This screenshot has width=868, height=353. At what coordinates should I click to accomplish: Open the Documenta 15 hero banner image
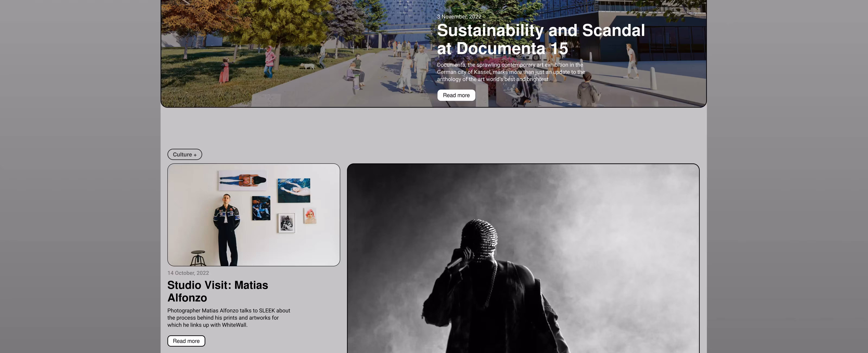coord(434,54)
